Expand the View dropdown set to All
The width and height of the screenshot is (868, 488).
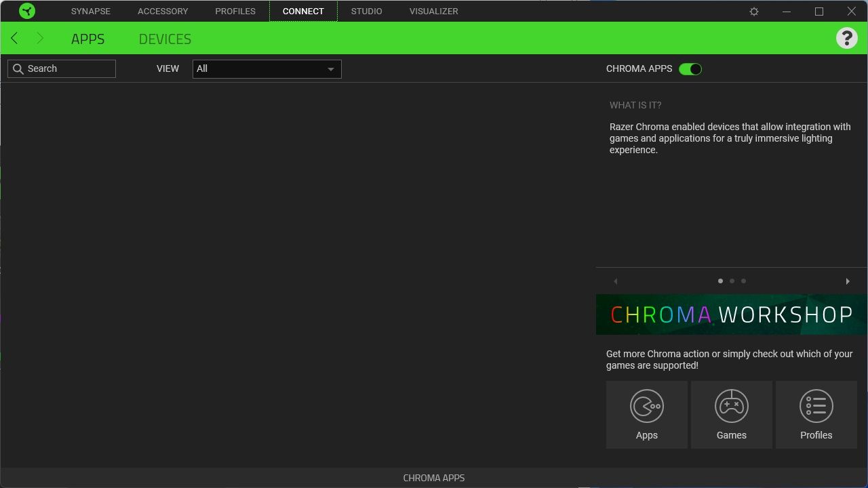click(x=267, y=69)
